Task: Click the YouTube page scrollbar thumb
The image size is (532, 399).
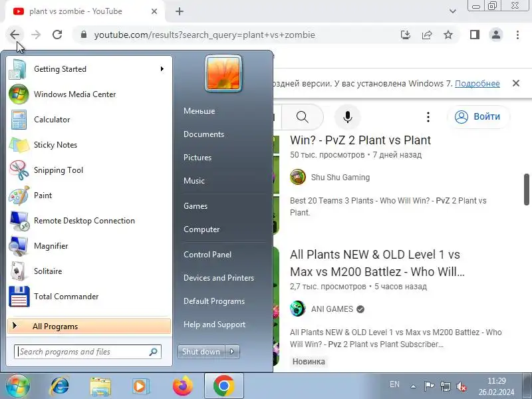Action: tap(526, 190)
